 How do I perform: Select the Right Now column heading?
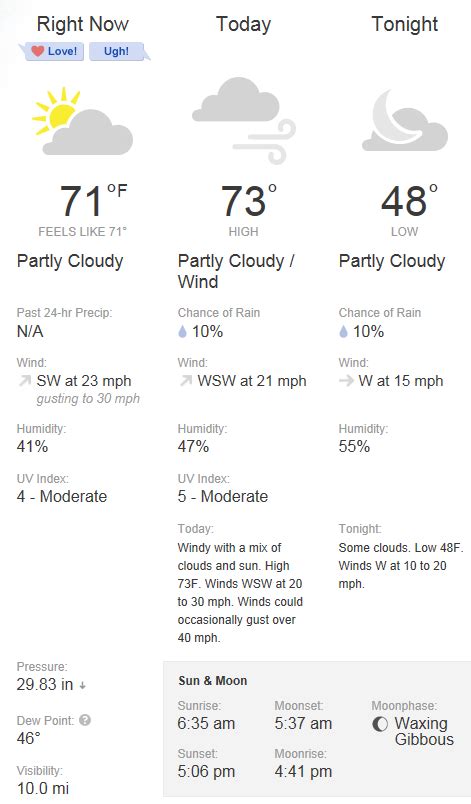[83, 24]
